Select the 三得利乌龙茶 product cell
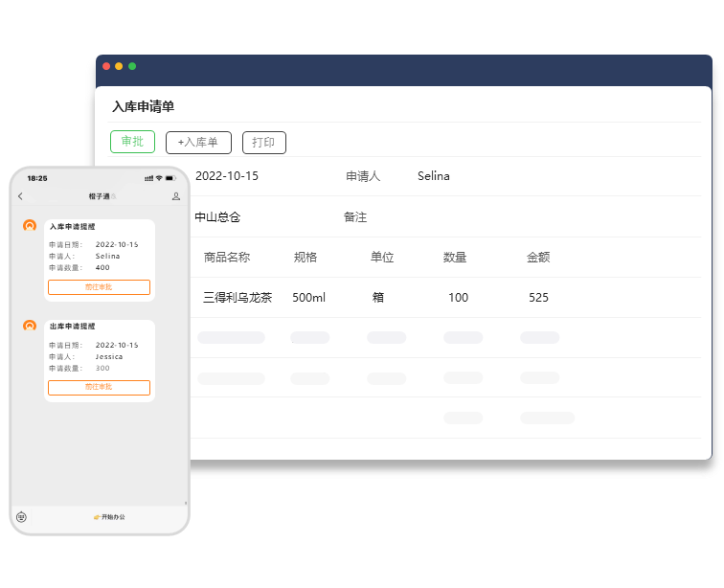The width and height of the screenshot is (724, 588). [x=238, y=298]
